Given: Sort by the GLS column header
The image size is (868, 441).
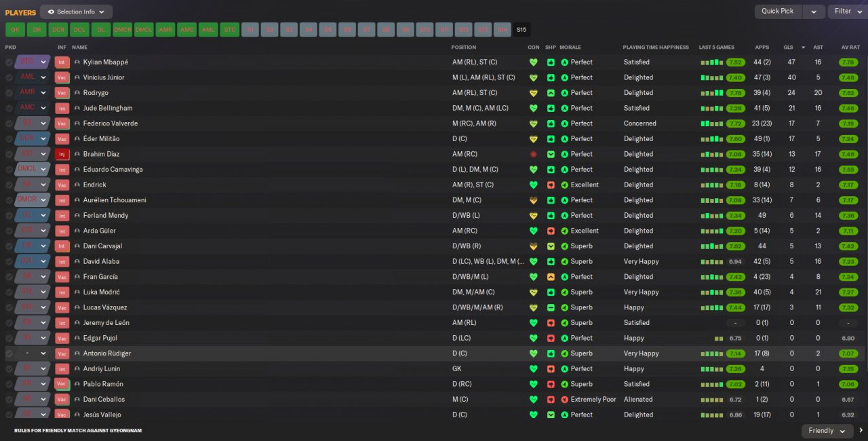Looking at the screenshot, I should pyautogui.click(x=789, y=47).
